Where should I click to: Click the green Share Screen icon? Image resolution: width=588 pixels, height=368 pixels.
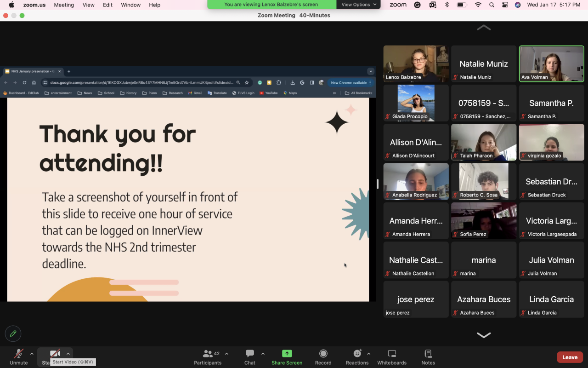coord(287,353)
